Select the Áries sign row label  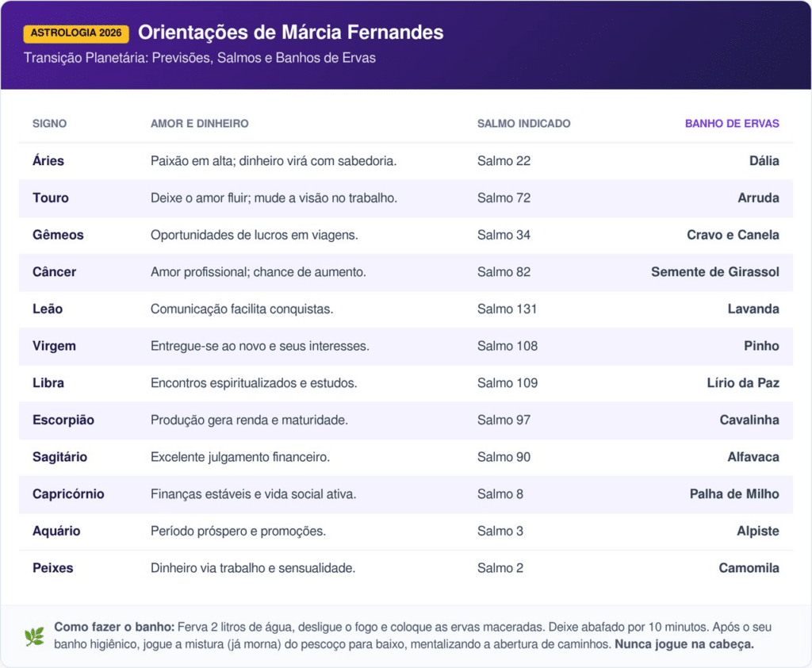(x=48, y=161)
